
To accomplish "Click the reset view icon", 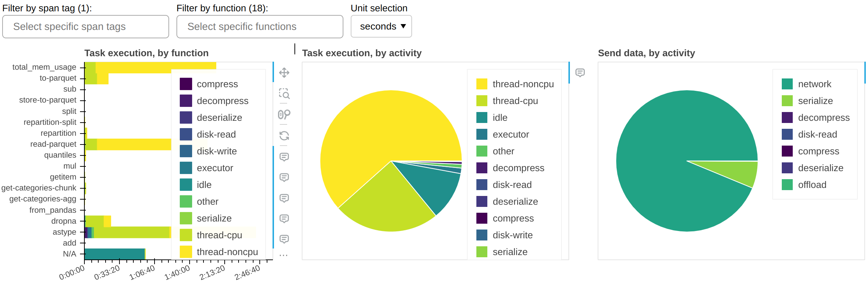I will 285,136.
